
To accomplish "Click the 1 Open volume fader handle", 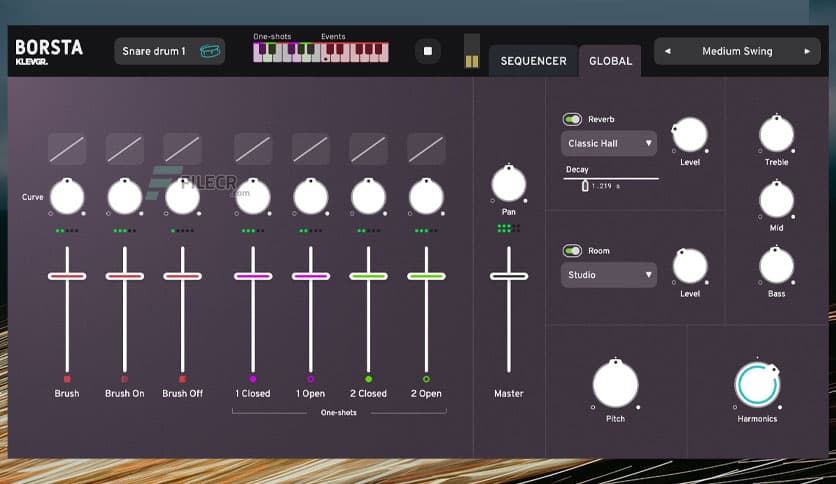I will pyautogui.click(x=310, y=276).
